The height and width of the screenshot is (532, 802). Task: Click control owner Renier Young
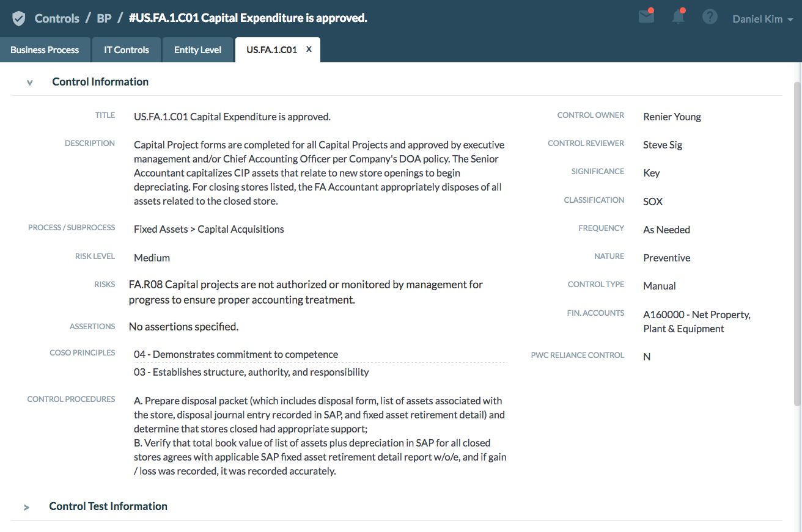672,117
